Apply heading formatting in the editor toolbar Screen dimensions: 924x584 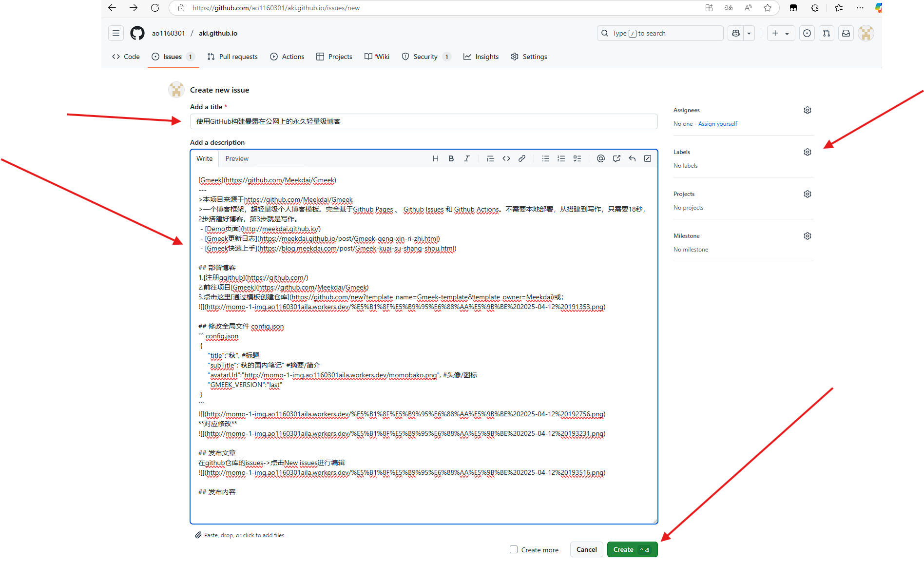point(435,158)
